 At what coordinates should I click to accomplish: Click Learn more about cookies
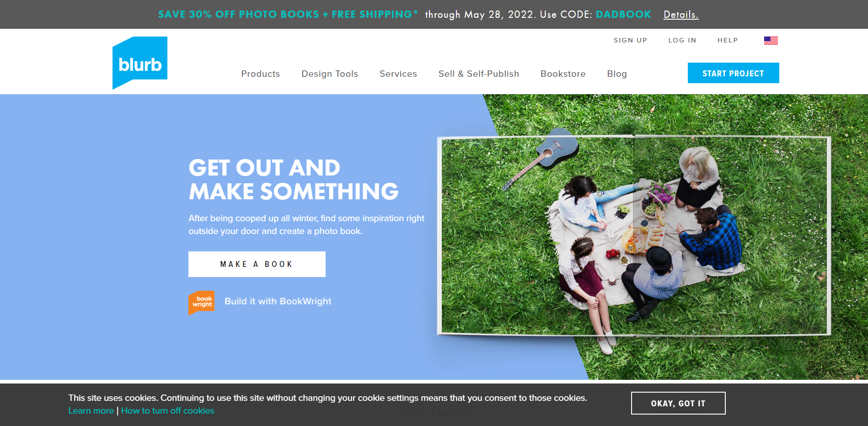click(x=91, y=410)
